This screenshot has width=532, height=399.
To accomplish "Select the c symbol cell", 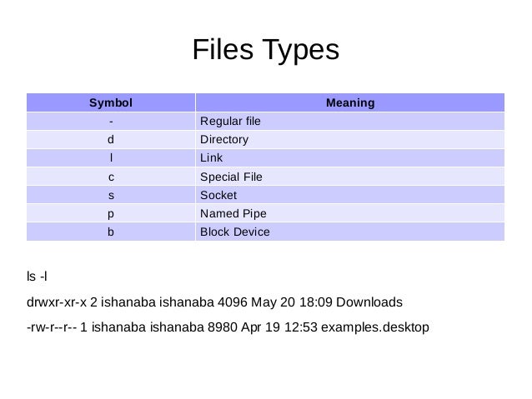I will click(111, 177).
